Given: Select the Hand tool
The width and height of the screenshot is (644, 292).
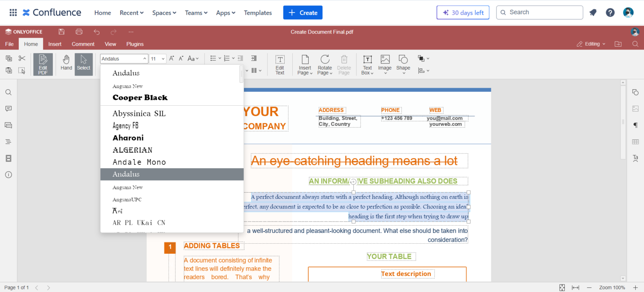Looking at the screenshot, I should coord(66,64).
